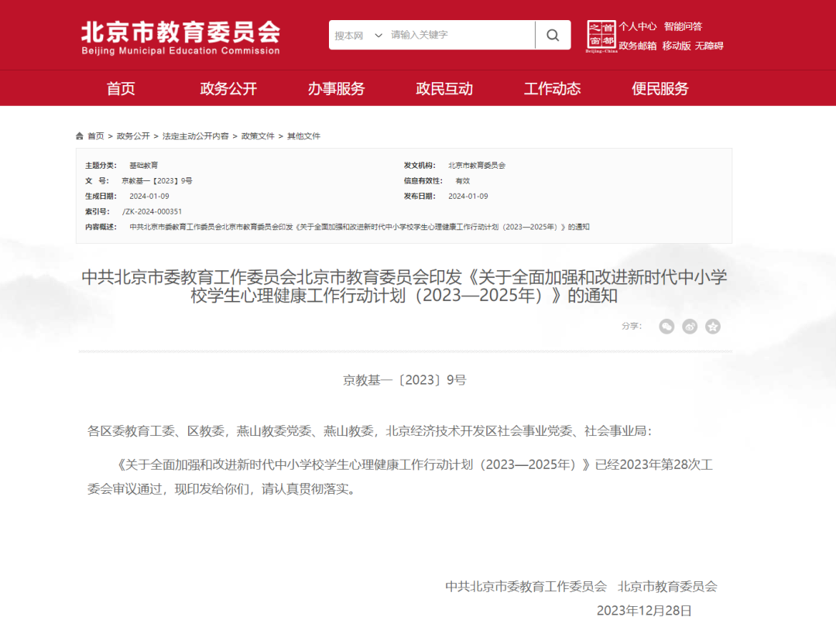836x644 pixels.
Task: Click the body paragraph mentioning 第28次工委会
Action: [400, 477]
